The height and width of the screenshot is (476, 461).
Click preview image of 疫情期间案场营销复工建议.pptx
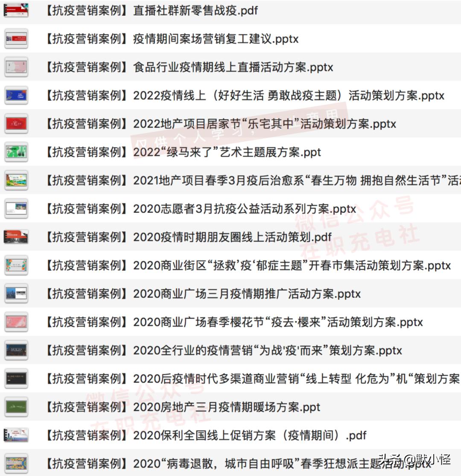coord(16,39)
